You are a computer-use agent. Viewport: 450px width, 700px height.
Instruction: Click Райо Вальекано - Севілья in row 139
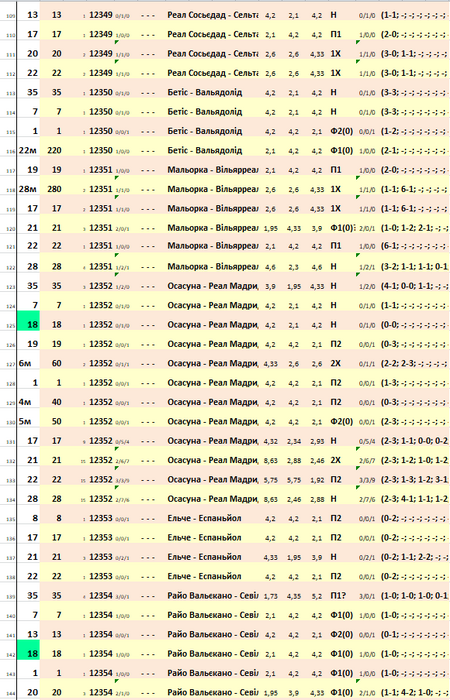[x=212, y=596]
